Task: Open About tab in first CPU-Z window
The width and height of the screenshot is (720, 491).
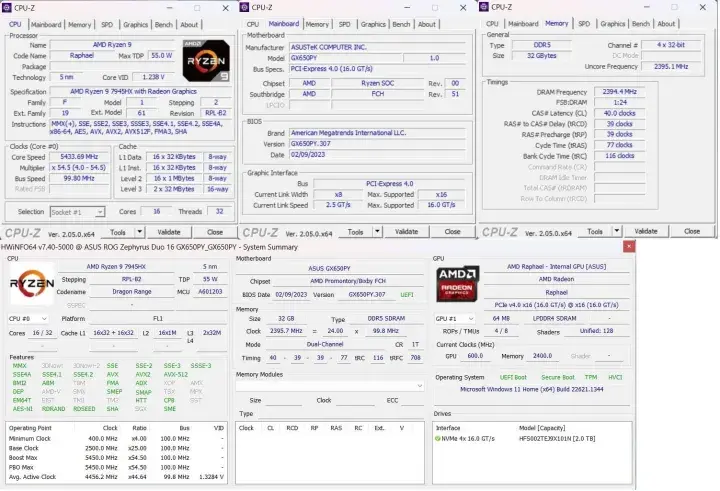Action: [x=189, y=24]
